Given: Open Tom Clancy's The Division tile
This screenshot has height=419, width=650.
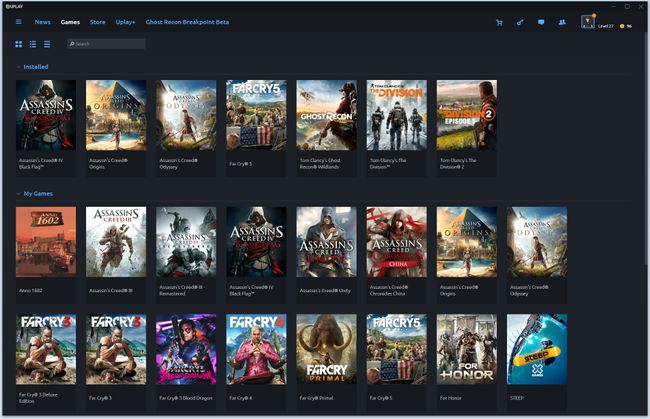Looking at the screenshot, I should click(x=397, y=128).
